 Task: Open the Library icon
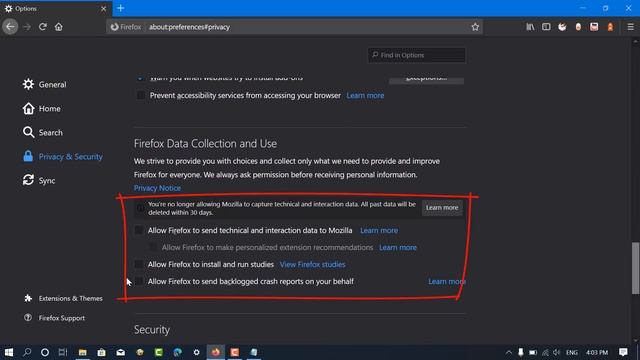coord(530,27)
